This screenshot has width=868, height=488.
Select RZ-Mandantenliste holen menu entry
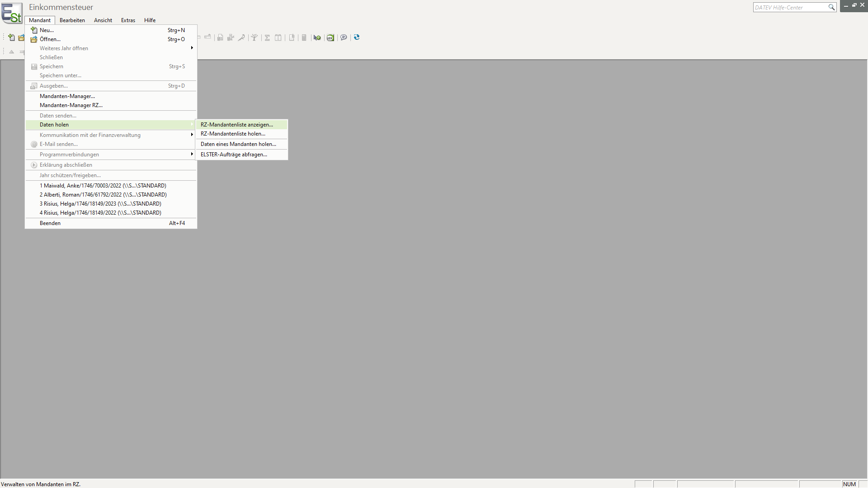pos(233,134)
